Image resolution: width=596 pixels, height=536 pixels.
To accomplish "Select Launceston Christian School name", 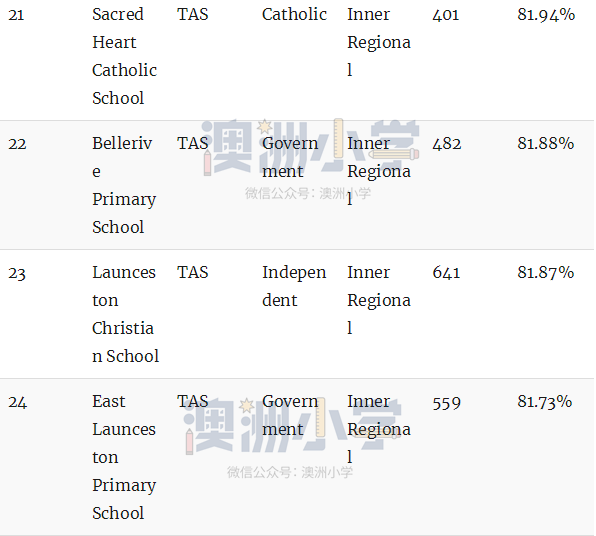I will (x=125, y=314).
